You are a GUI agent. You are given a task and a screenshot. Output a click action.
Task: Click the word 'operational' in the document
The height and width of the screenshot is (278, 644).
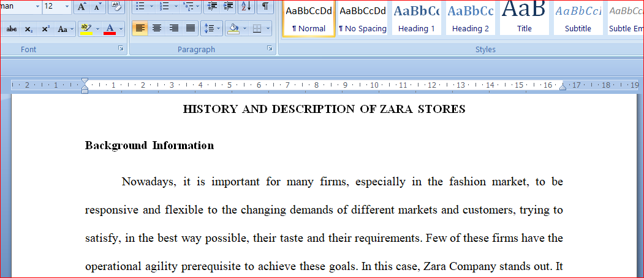[113, 267]
